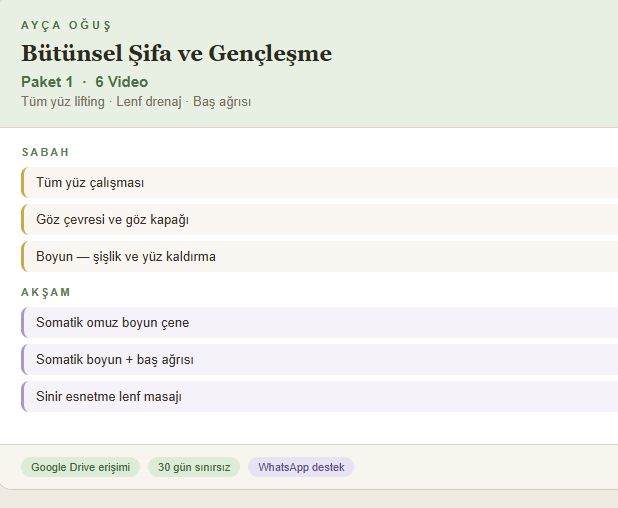The width and height of the screenshot is (618, 508).
Task: Open the Tüm yüz çalışması video row
Action: pyautogui.click(x=319, y=182)
